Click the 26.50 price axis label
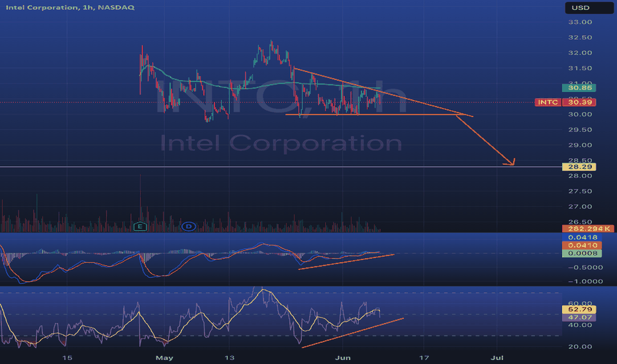617x364 pixels. click(580, 222)
